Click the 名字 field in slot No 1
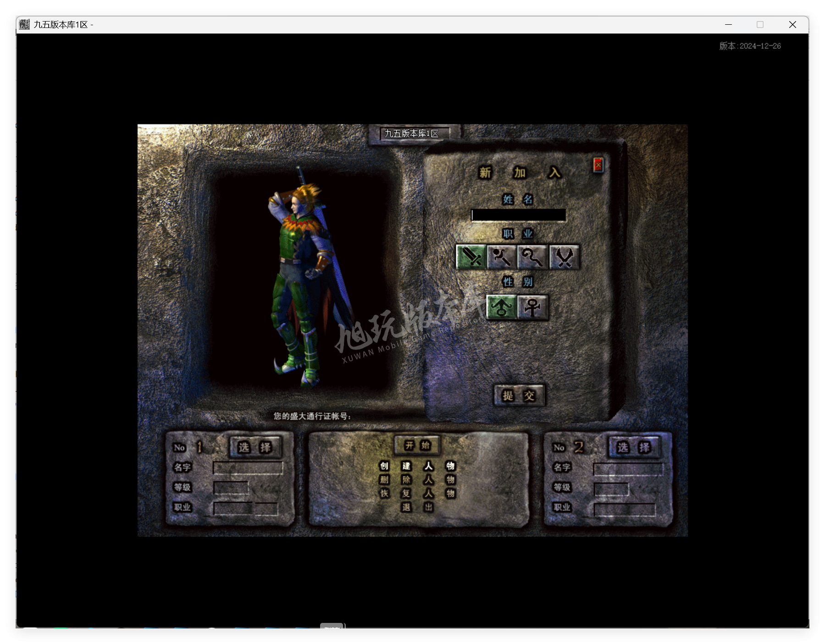The width and height of the screenshot is (825, 644). [248, 468]
